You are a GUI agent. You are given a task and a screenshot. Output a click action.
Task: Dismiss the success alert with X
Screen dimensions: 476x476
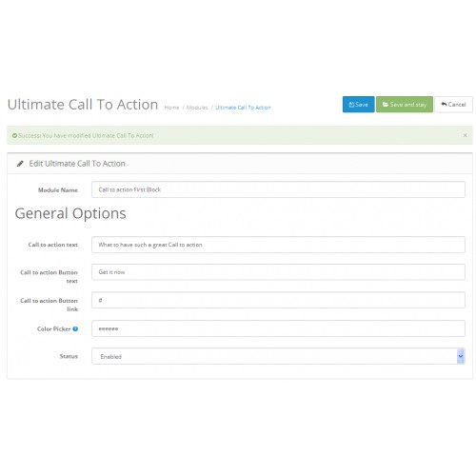[465, 135]
